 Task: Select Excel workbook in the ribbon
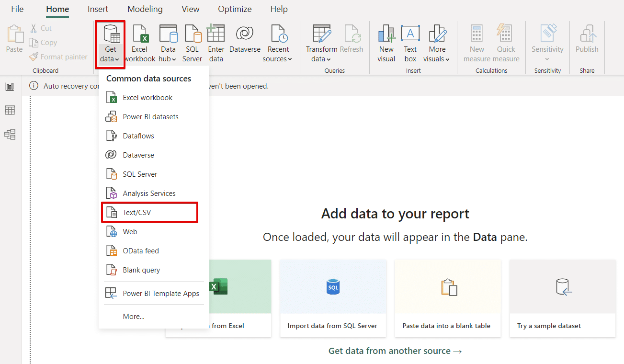pos(139,43)
